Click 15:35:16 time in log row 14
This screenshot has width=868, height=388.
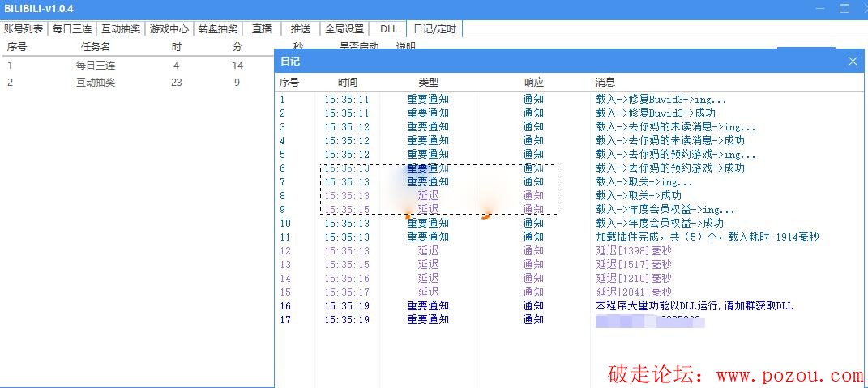(x=347, y=279)
